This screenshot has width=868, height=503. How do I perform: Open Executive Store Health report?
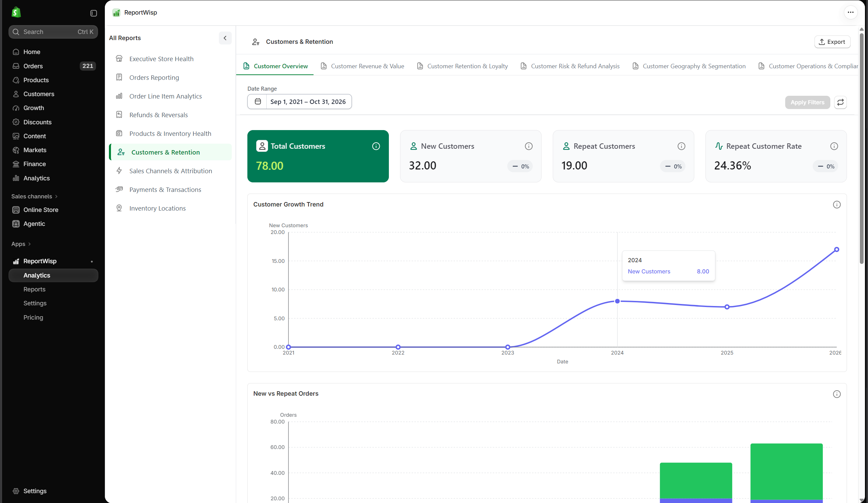pos(170,59)
